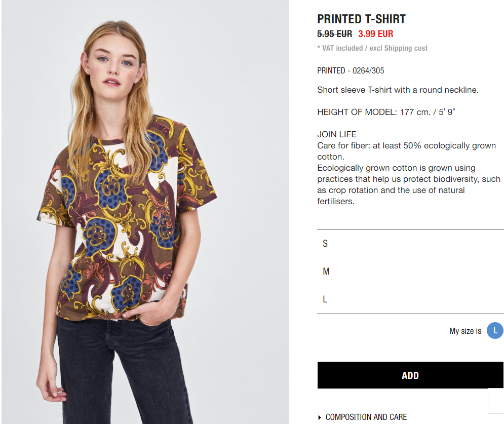
Task: Click the Printed T-Shirt product title
Action: pos(361,19)
